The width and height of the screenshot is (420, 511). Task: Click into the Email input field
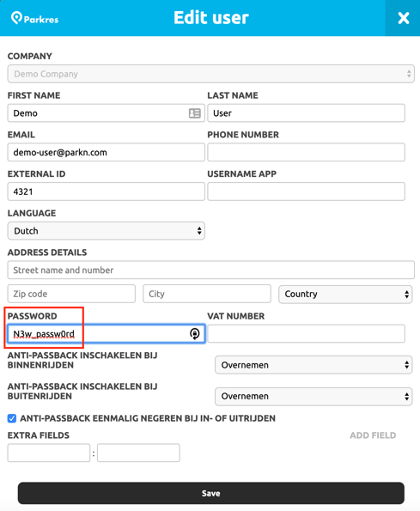click(x=107, y=152)
